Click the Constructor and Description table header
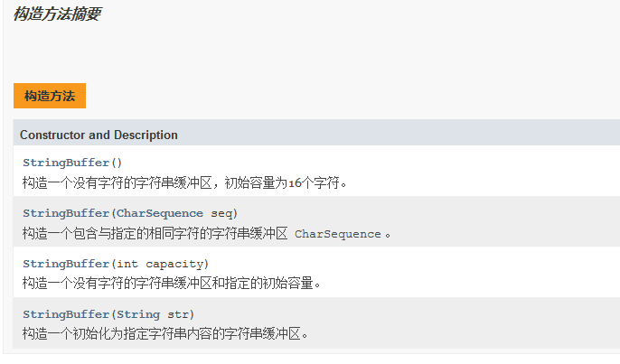 tap(99, 135)
